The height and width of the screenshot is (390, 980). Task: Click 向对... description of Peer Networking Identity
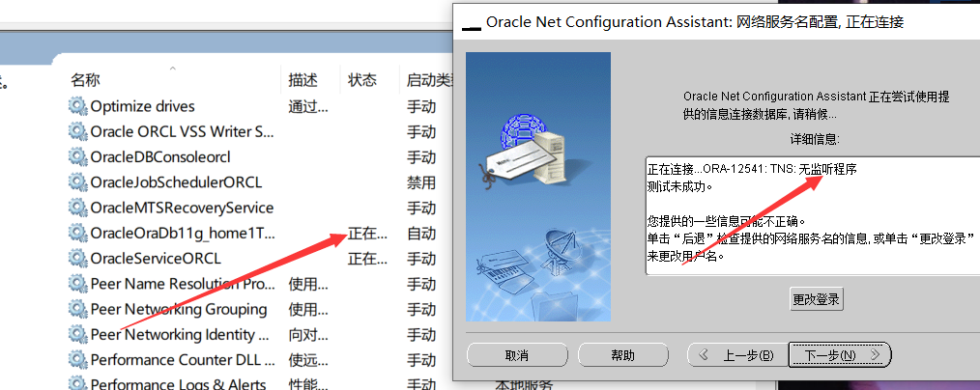(x=308, y=335)
